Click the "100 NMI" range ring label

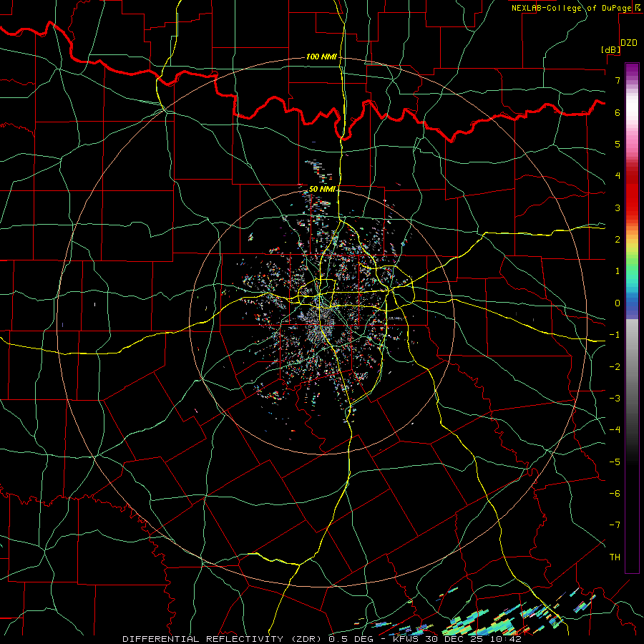click(321, 57)
